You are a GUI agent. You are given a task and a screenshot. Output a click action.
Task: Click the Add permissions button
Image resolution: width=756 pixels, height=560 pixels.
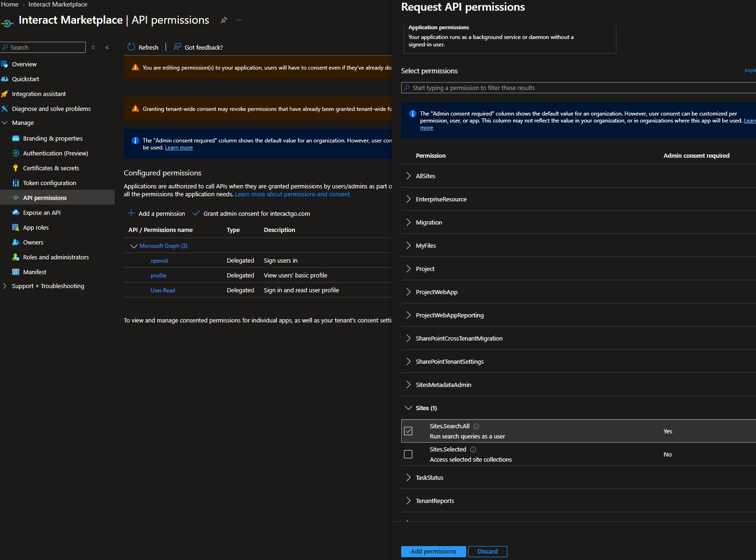click(x=433, y=552)
